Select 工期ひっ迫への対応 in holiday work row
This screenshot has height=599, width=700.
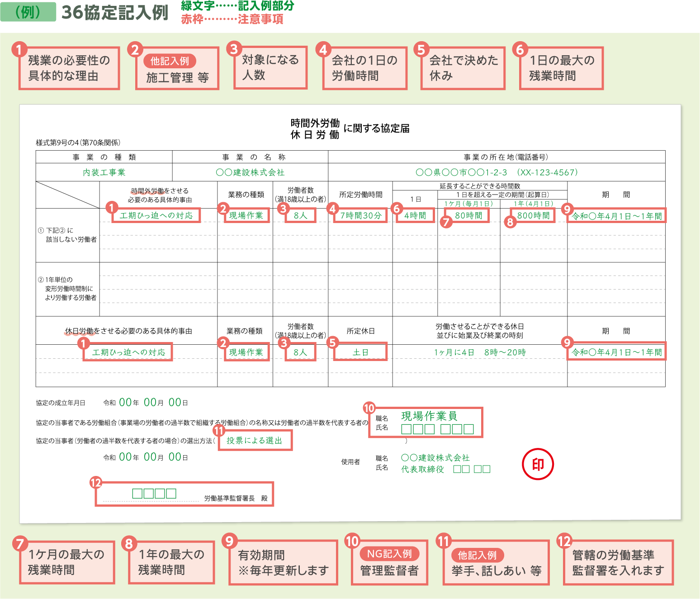point(128,352)
